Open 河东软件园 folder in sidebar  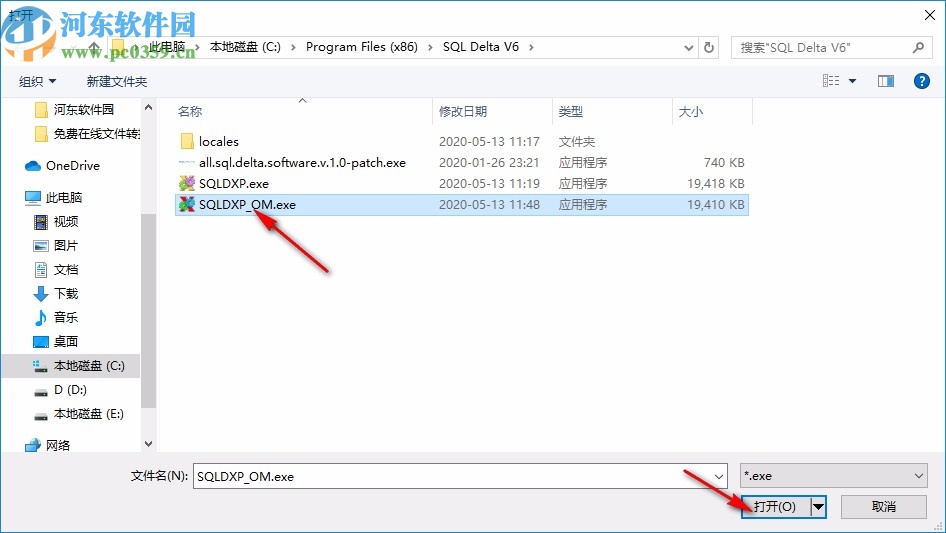pos(74,109)
